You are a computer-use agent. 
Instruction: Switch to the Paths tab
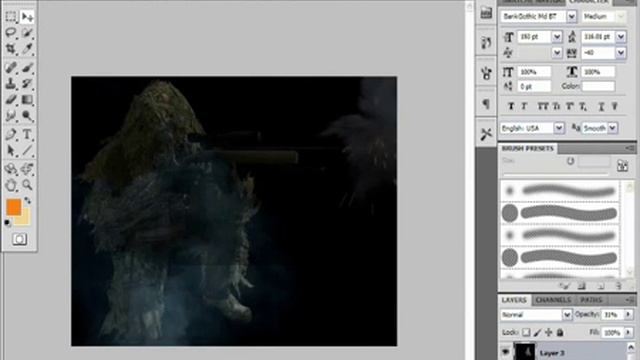point(591,300)
